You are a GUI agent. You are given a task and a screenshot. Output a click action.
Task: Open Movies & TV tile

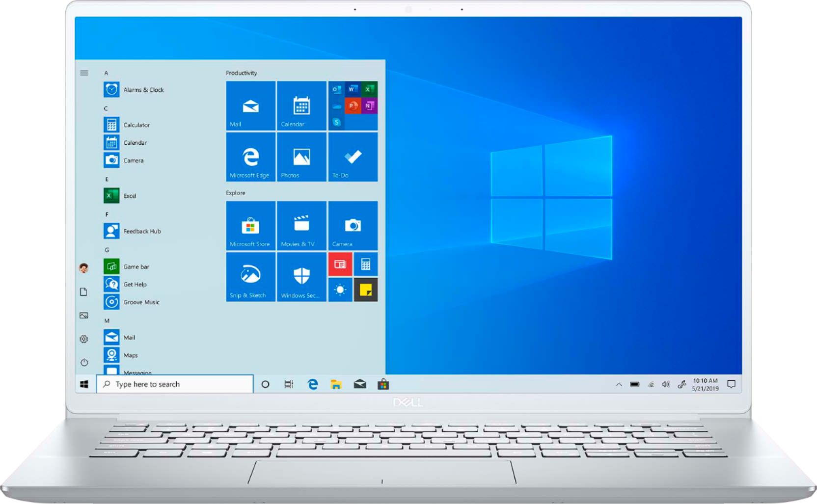coord(301,226)
